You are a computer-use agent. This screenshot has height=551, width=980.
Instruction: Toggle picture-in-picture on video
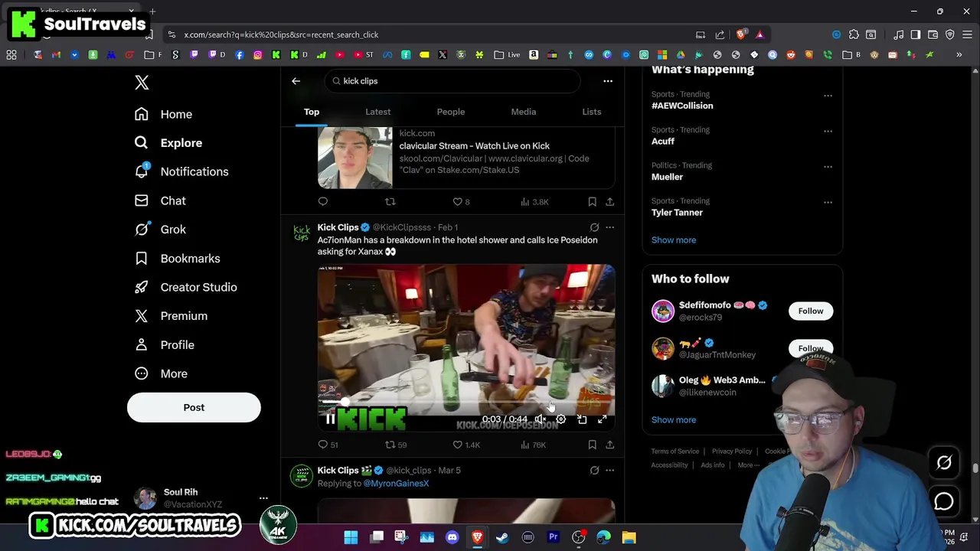(x=582, y=419)
